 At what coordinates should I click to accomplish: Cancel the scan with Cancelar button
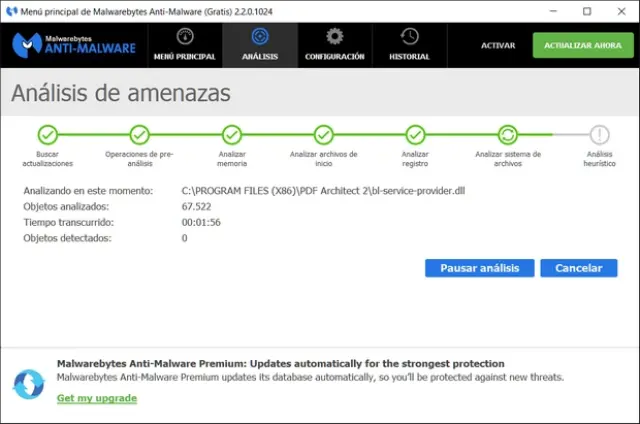[578, 268]
